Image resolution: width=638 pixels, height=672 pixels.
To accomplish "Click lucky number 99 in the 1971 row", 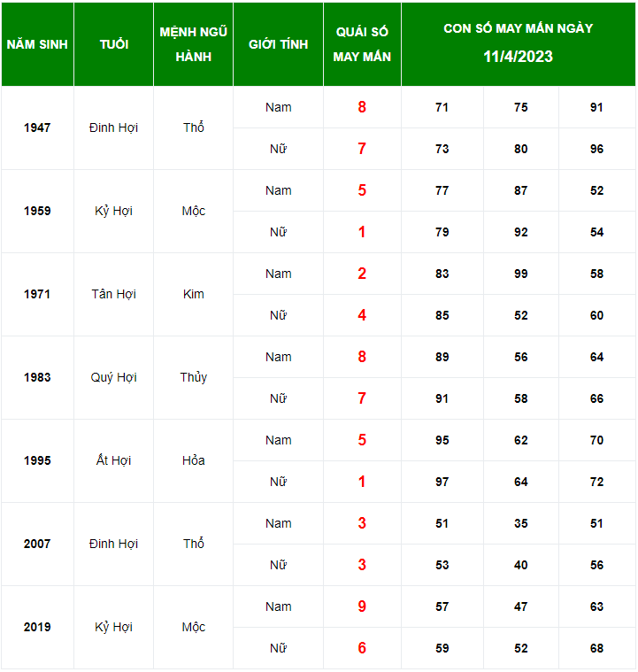I will pyautogui.click(x=520, y=274).
